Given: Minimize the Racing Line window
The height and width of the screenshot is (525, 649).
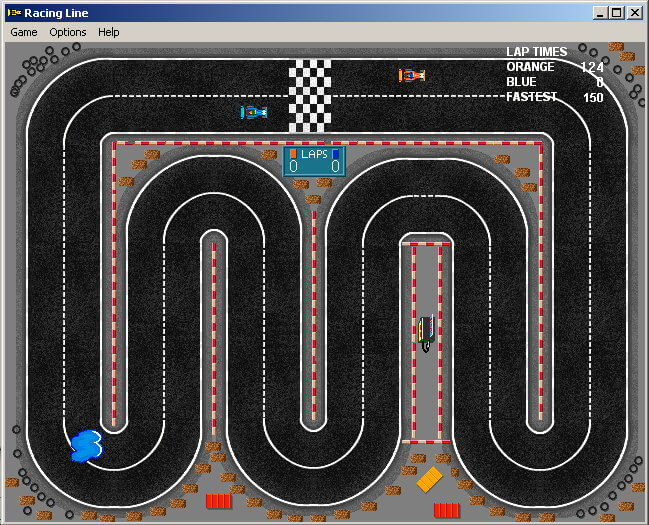Looking at the screenshot, I should (600, 13).
